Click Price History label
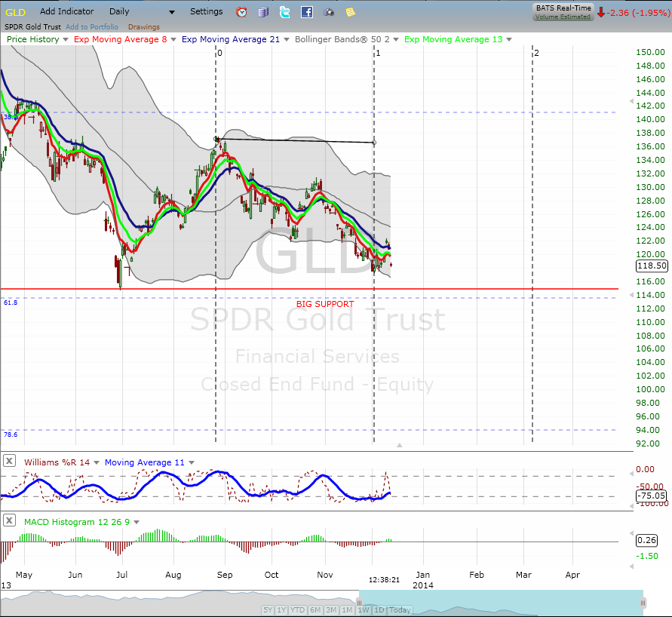 pos(33,39)
